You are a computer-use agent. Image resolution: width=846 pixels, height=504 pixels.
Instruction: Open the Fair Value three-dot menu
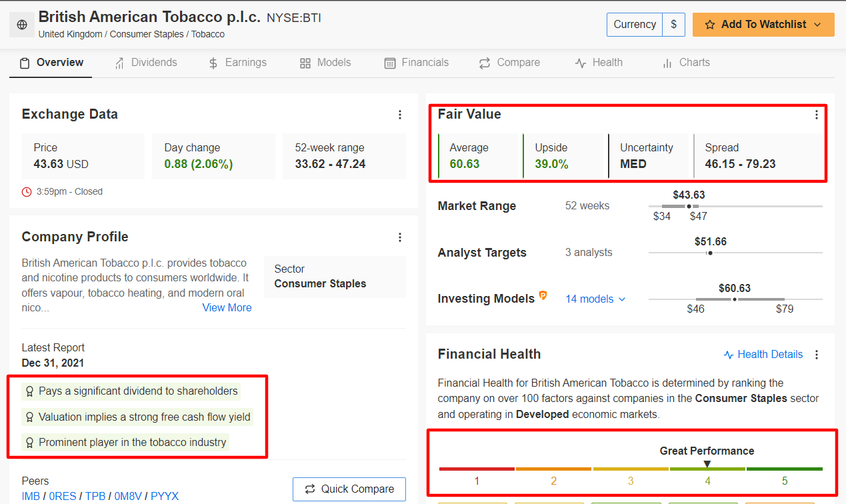(817, 115)
